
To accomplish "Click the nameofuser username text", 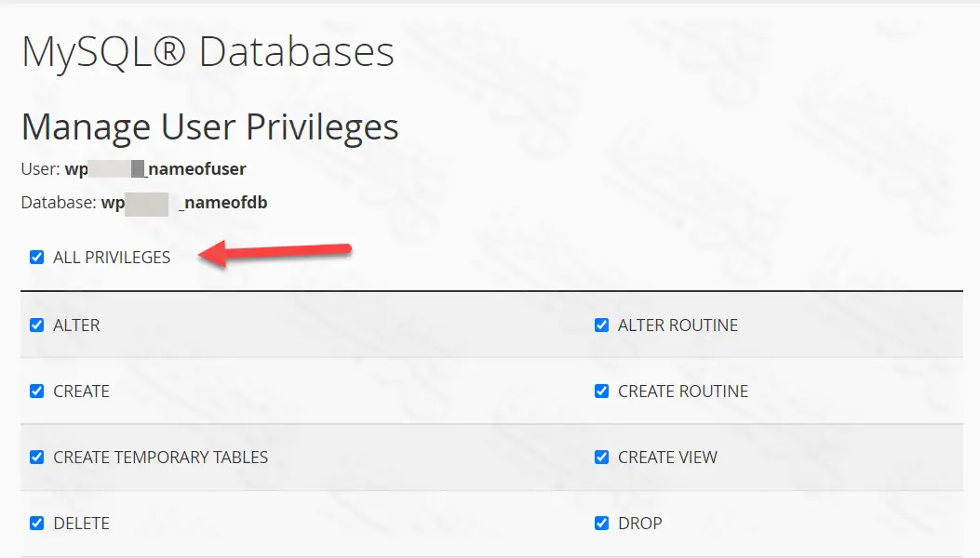I will (196, 169).
